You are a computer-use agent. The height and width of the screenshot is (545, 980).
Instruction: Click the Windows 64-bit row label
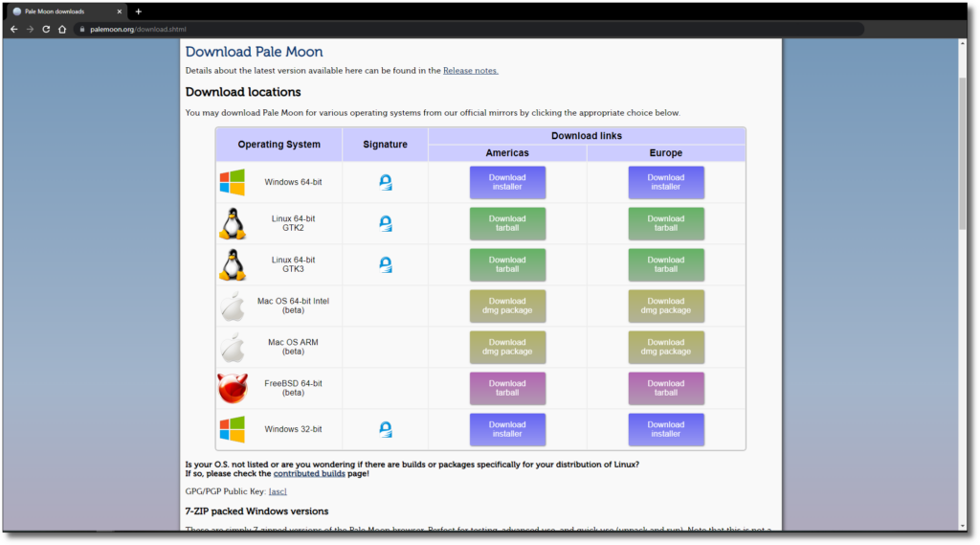point(293,182)
